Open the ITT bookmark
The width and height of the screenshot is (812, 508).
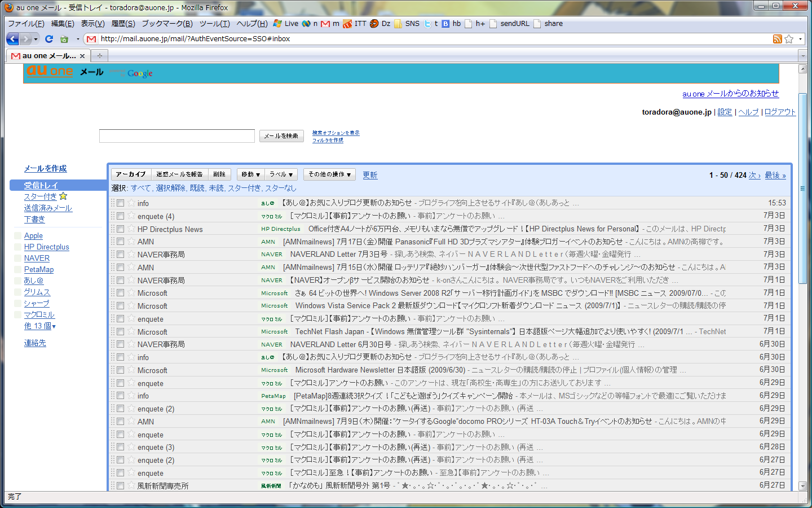(x=355, y=24)
